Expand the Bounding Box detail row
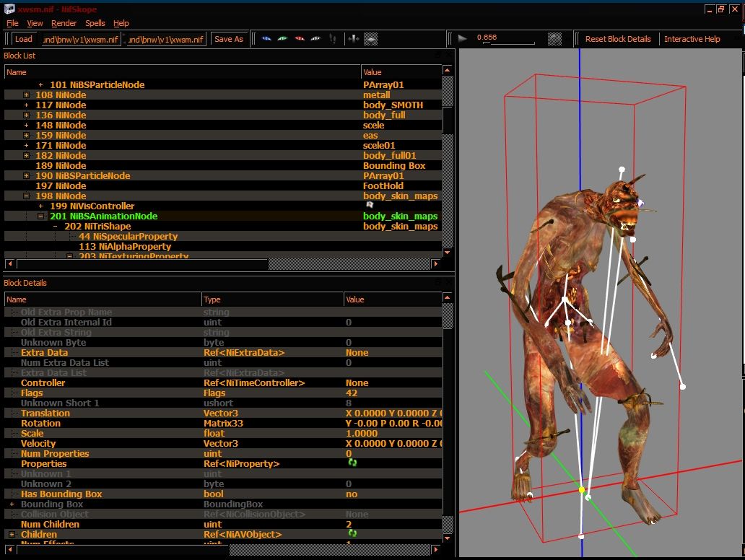This screenshot has width=745, height=560. pyautogui.click(x=12, y=504)
